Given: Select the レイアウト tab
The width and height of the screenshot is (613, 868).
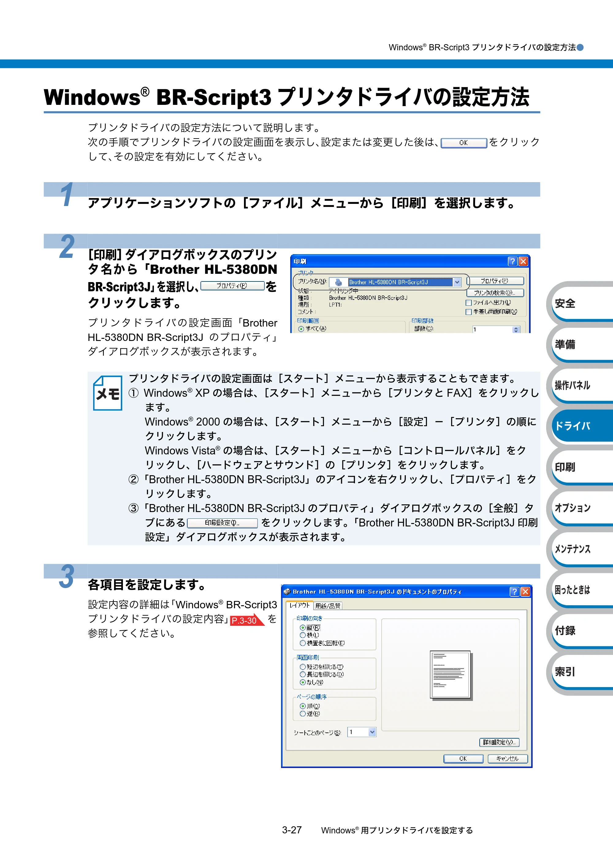Looking at the screenshot, I should (299, 605).
